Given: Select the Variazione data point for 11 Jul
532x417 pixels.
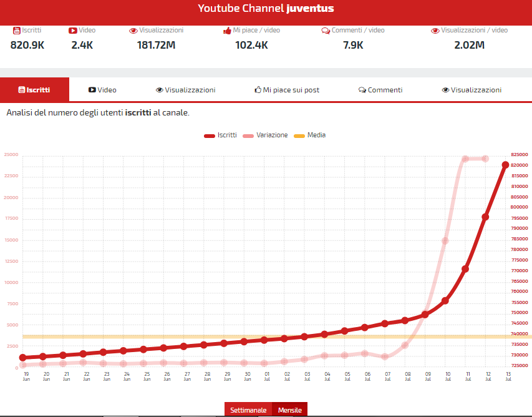Looking at the screenshot, I should coord(465,159).
